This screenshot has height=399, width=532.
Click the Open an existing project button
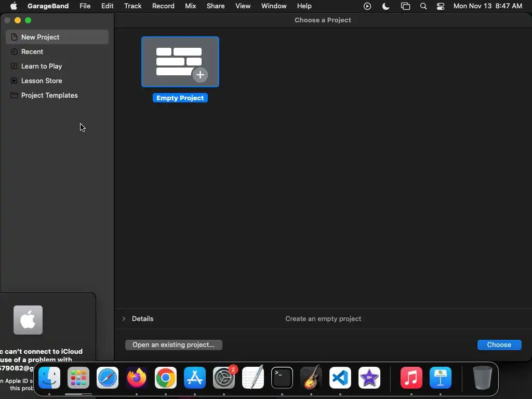(x=174, y=345)
